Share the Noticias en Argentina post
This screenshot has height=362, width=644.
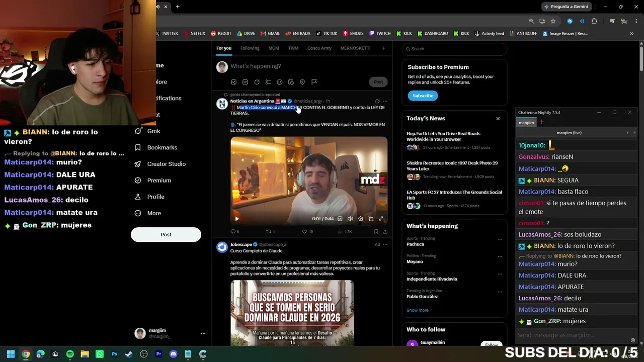(x=385, y=232)
